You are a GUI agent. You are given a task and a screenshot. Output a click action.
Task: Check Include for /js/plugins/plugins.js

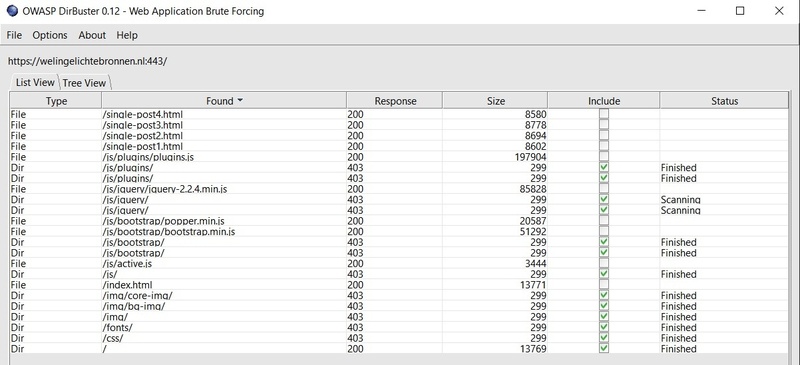pos(604,157)
